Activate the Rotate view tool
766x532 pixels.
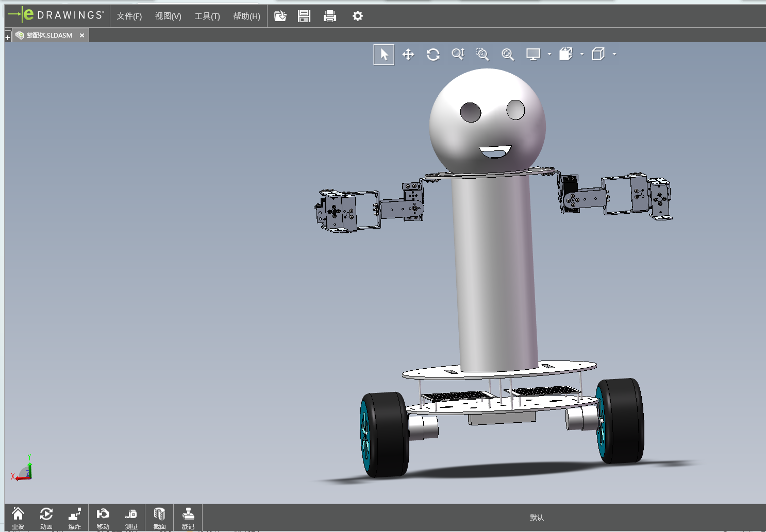click(433, 55)
